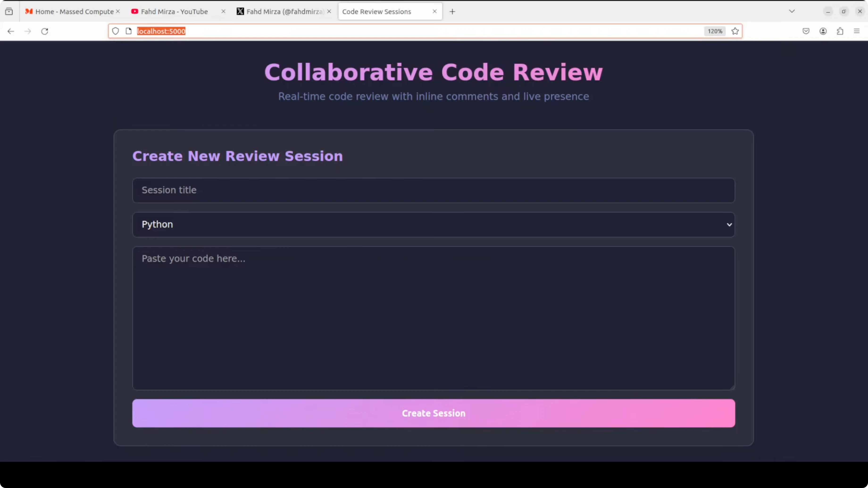Switch to the Fahd Mirza X tab
Viewport: 868px width, 488px height.
280,12
